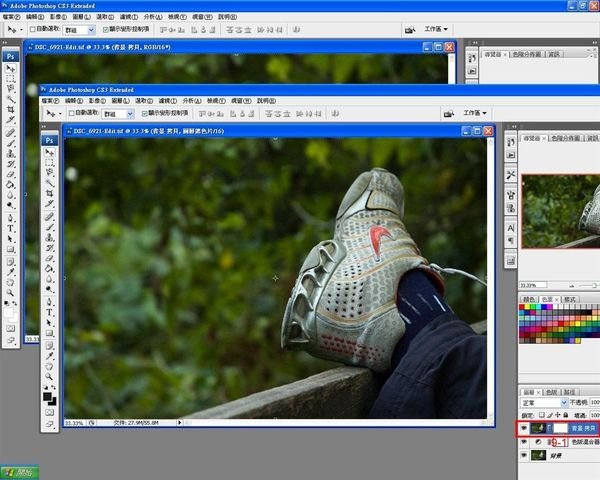This screenshot has width=600, height=480.
Task: Select the Eraser tool in front window's toolbox
Action: [x=50, y=258]
